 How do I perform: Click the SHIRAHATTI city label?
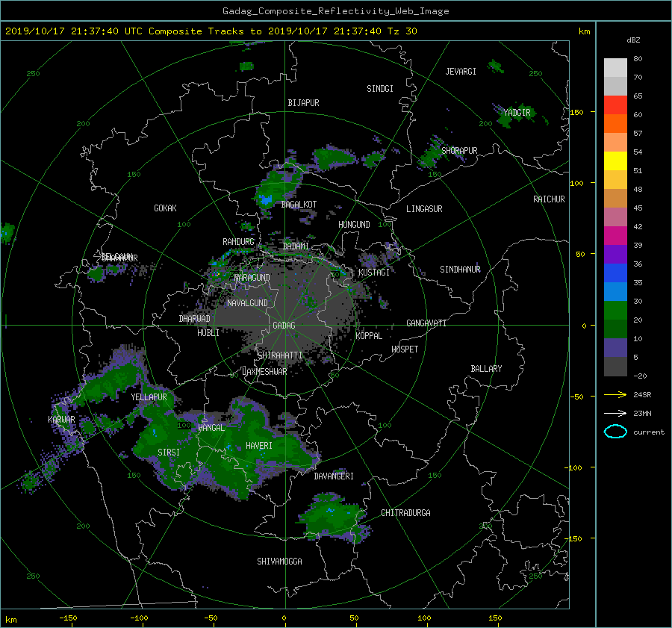280,355
